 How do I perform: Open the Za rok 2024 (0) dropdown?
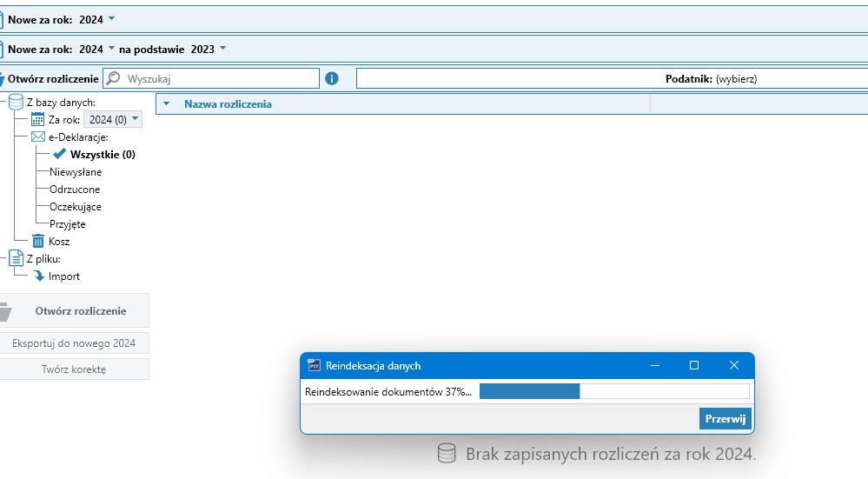113,120
